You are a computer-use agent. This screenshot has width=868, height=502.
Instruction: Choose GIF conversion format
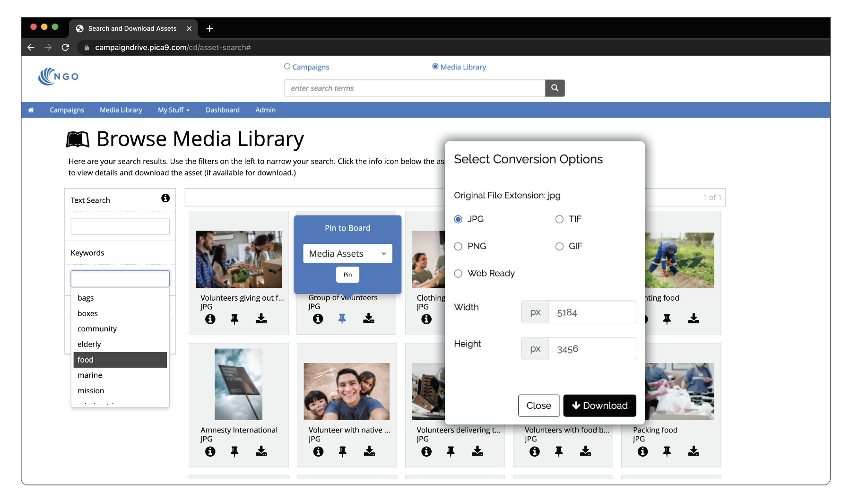tap(559, 246)
